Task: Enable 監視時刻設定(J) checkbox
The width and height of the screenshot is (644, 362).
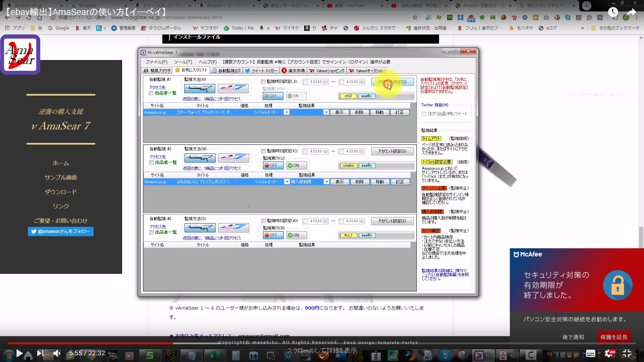Action: point(263,82)
